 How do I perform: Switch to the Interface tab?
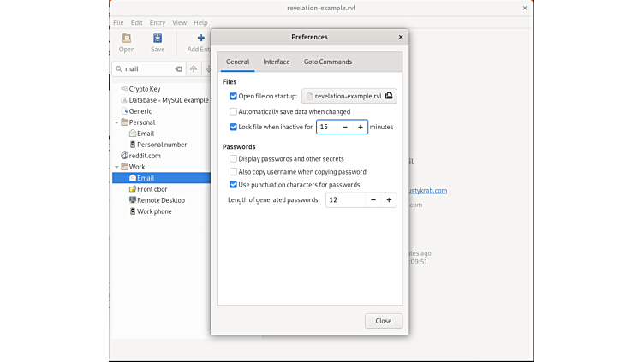276,62
